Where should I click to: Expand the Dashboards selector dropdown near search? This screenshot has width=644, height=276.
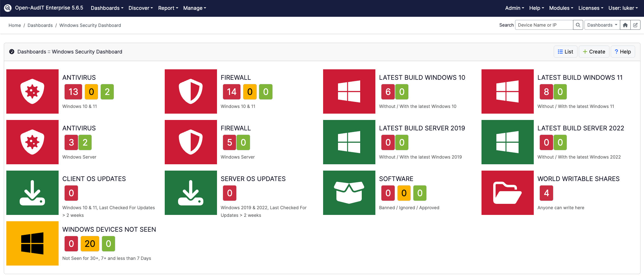(x=602, y=25)
